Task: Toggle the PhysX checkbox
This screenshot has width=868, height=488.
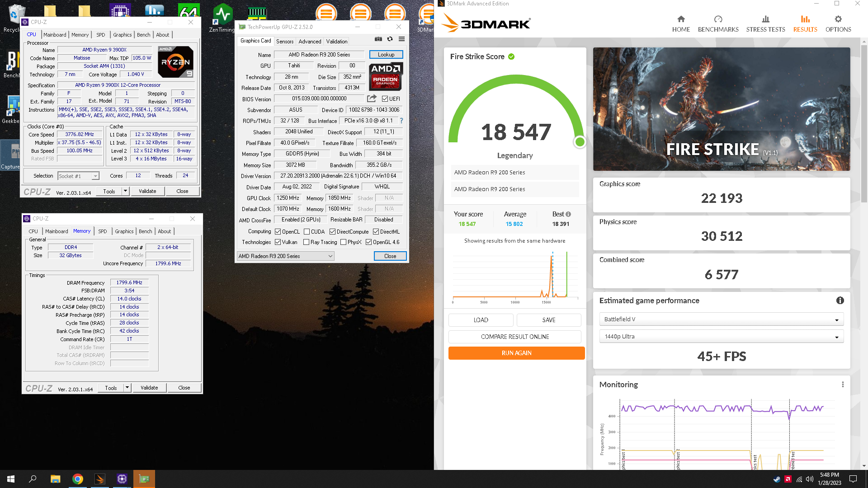Action: (343, 242)
